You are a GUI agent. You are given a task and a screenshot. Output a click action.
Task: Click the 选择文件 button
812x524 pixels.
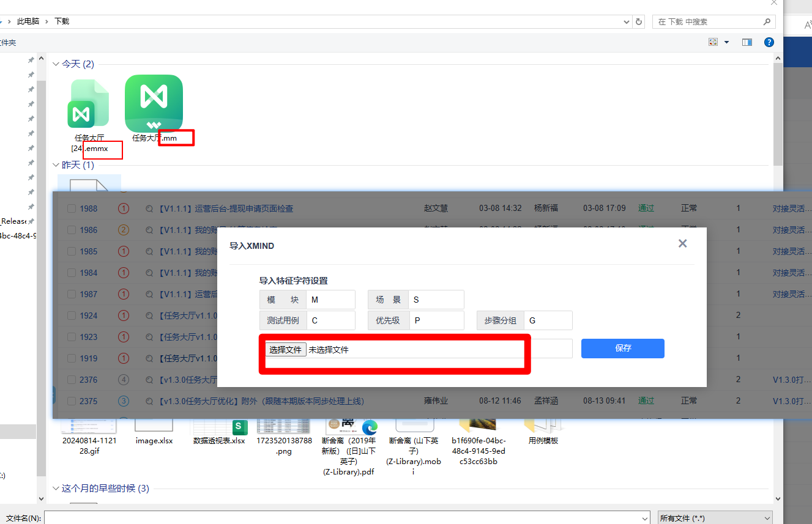286,350
